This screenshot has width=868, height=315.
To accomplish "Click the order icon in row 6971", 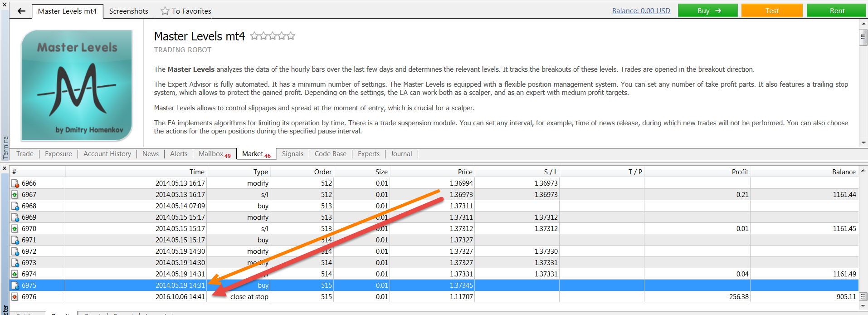I will (15, 240).
